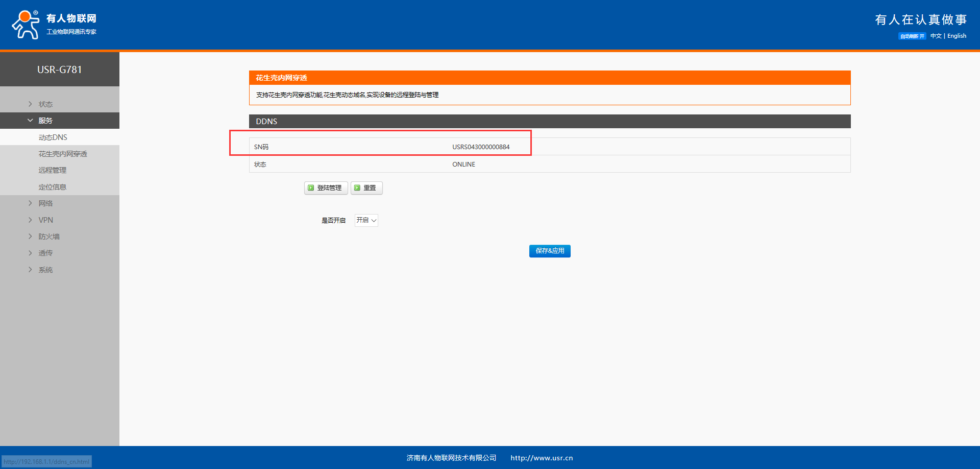Switch language to 中文

click(936, 36)
